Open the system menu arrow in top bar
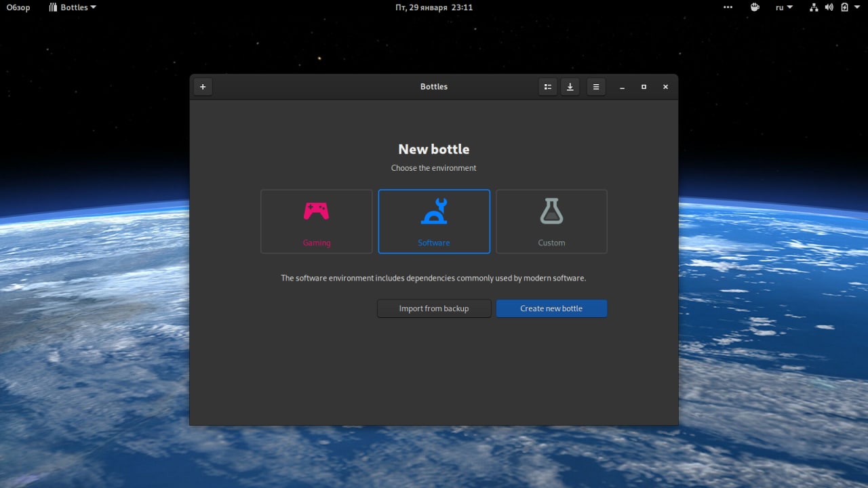Image resolution: width=868 pixels, height=488 pixels. 859,7
